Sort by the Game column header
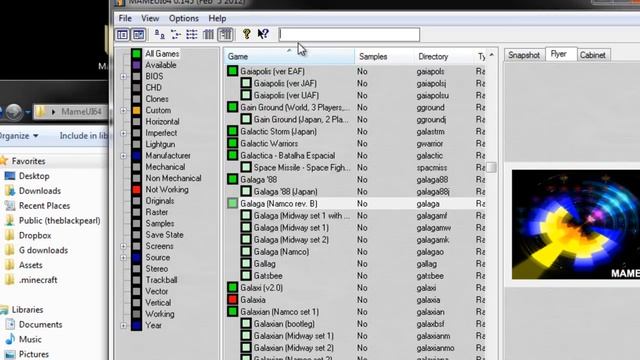This screenshot has width=640, height=360. pyautogui.click(x=289, y=56)
